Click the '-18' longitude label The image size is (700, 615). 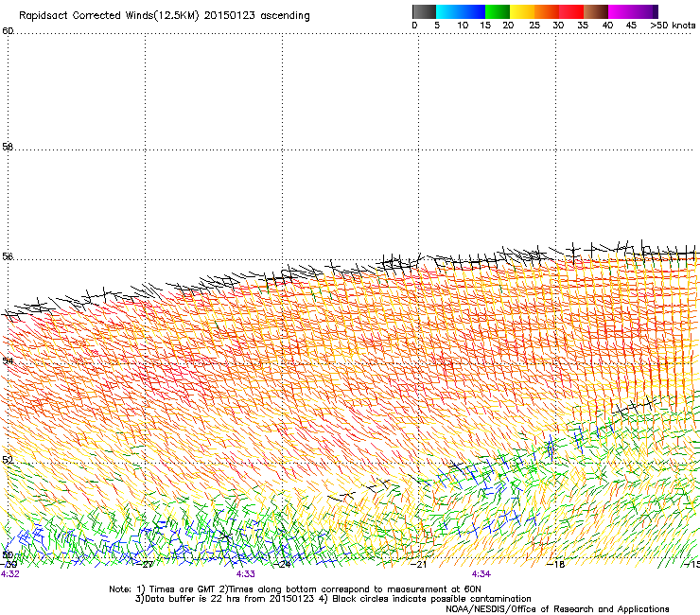(557, 565)
